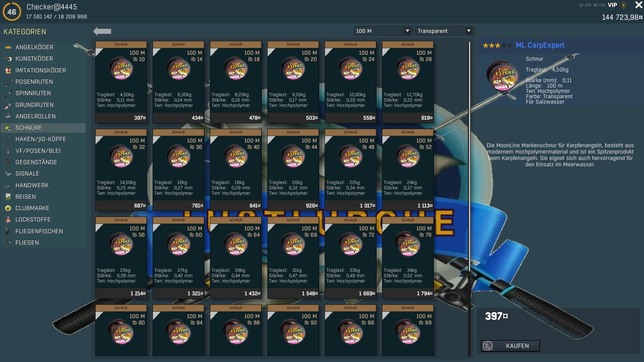The width and height of the screenshot is (644, 362).
Task: Expand the 100 M length dropdown
Action: 383,31
